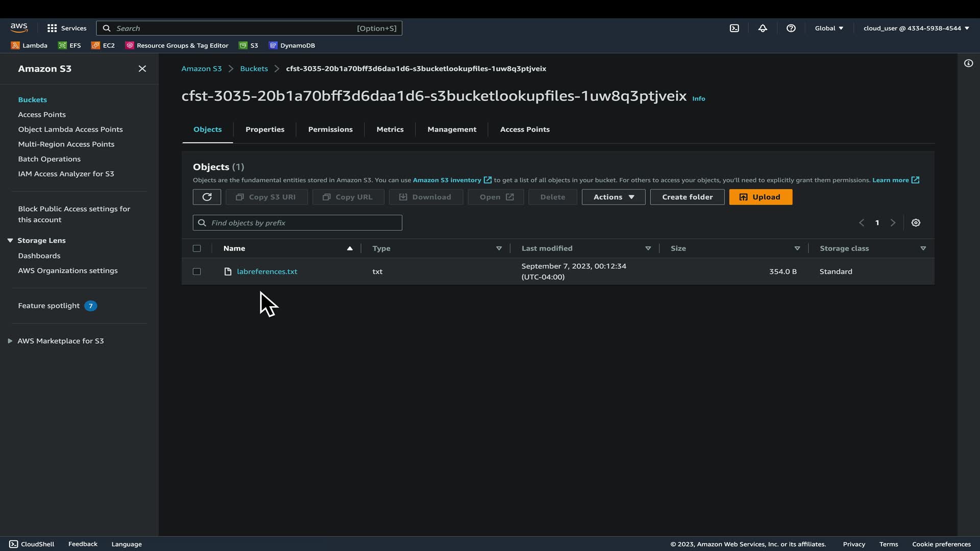Screen dimensions: 980x551
Task: Open the Global region dropdown
Action: 828,28
